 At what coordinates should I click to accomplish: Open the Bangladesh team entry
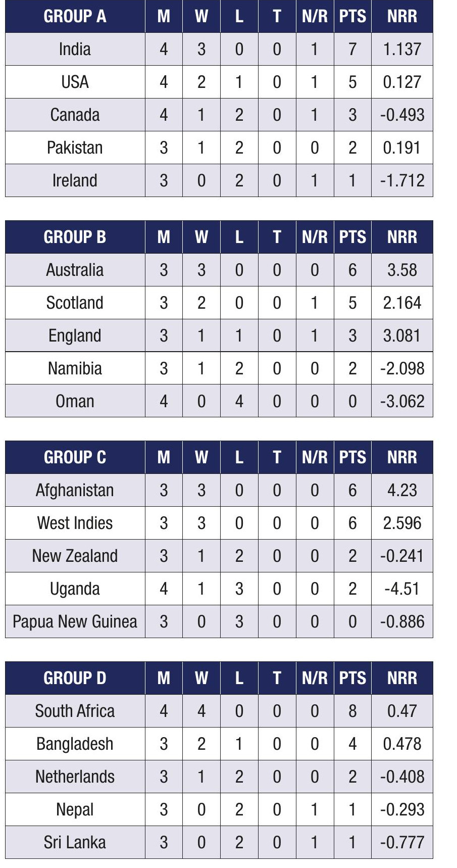(75, 744)
